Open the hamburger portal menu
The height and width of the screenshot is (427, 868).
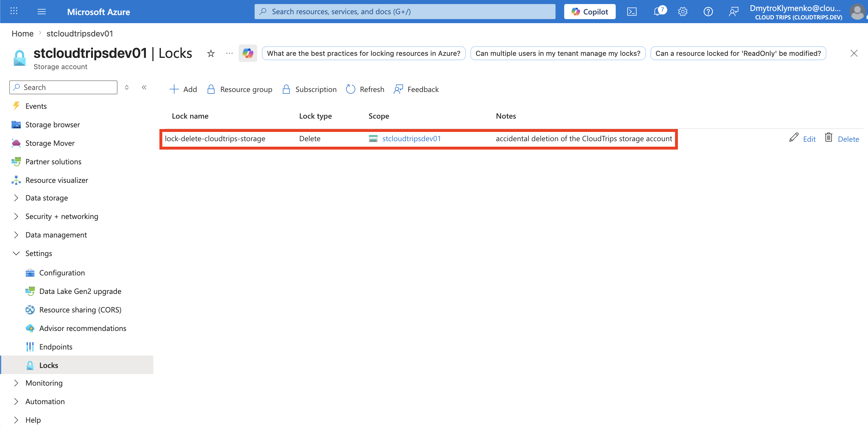[41, 12]
